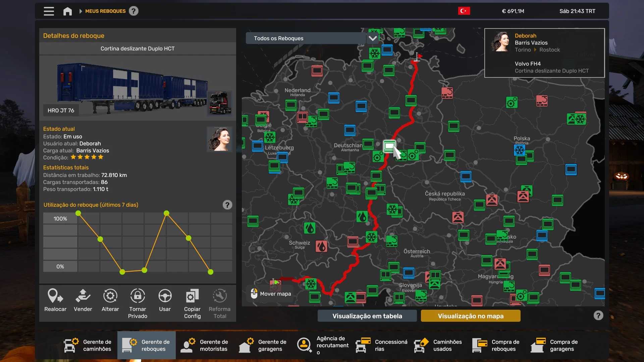The image size is (644, 362).
Task: Click Deborah's driver portrait thumbnail
Action: (x=219, y=139)
